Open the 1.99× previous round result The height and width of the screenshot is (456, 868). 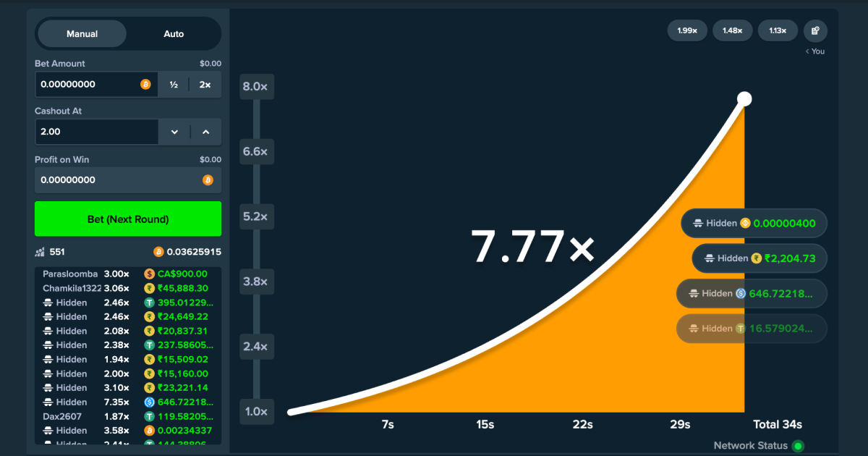687,30
